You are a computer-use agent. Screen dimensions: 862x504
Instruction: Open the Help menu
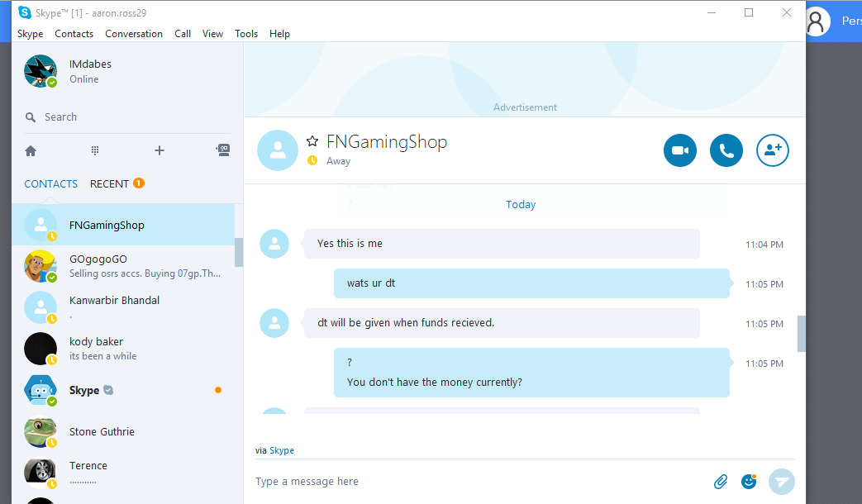(x=279, y=34)
